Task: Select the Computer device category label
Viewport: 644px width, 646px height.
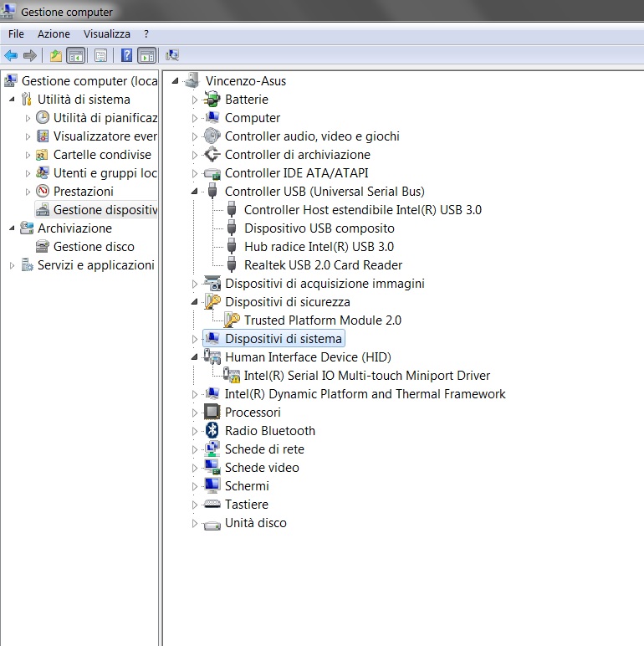Action: pyautogui.click(x=253, y=118)
